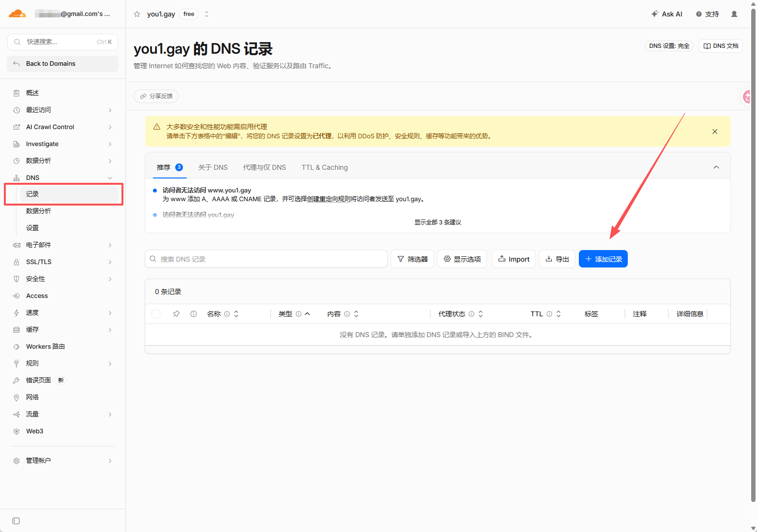Collapse the sidebar using bottom toggle icon
The height and width of the screenshot is (532, 757).
tap(16, 521)
